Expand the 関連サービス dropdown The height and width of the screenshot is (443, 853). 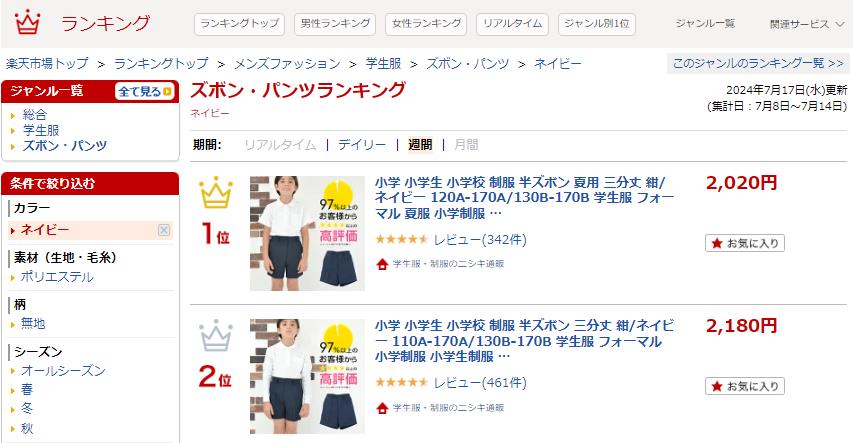point(806,24)
